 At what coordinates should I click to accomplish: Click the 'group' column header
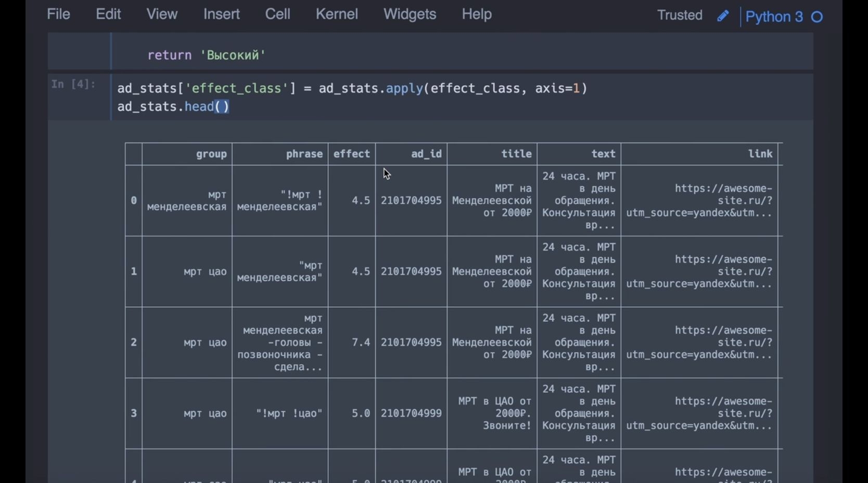(211, 154)
